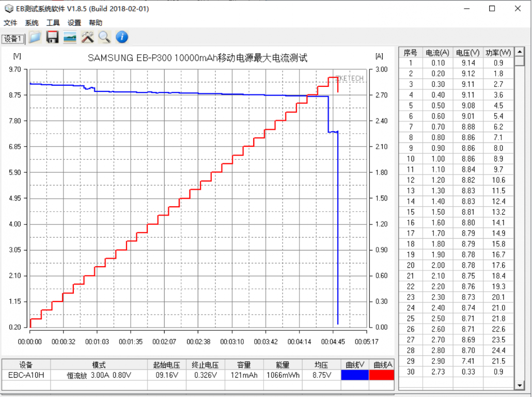
Task: Select the EBC-A10H device cell
Action: click(x=26, y=375)
